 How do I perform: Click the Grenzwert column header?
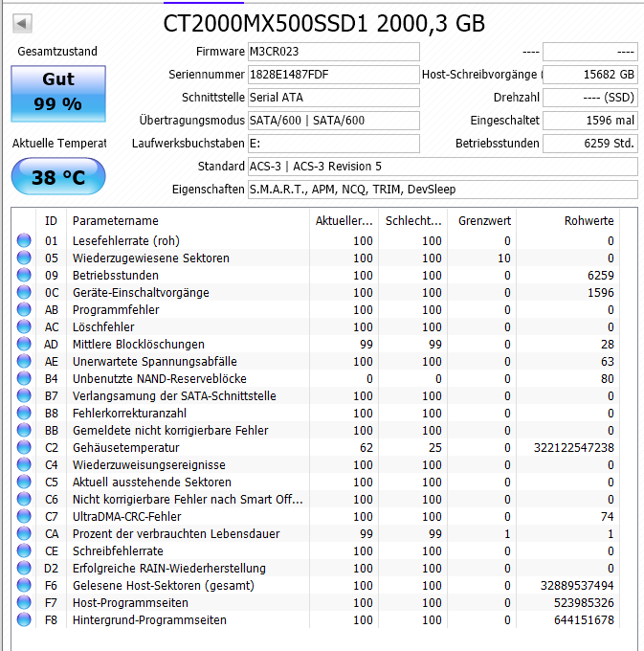(x=481, y=221)
